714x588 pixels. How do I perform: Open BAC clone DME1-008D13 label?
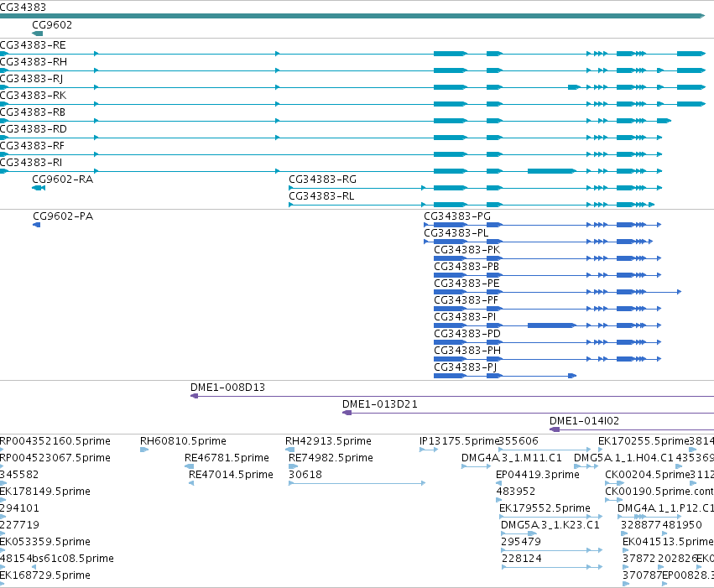[x=227, y=388]
